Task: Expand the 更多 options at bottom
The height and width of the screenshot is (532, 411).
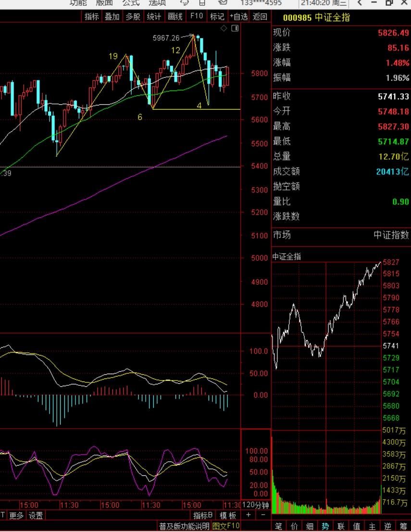Action: (x=16, y=516)
